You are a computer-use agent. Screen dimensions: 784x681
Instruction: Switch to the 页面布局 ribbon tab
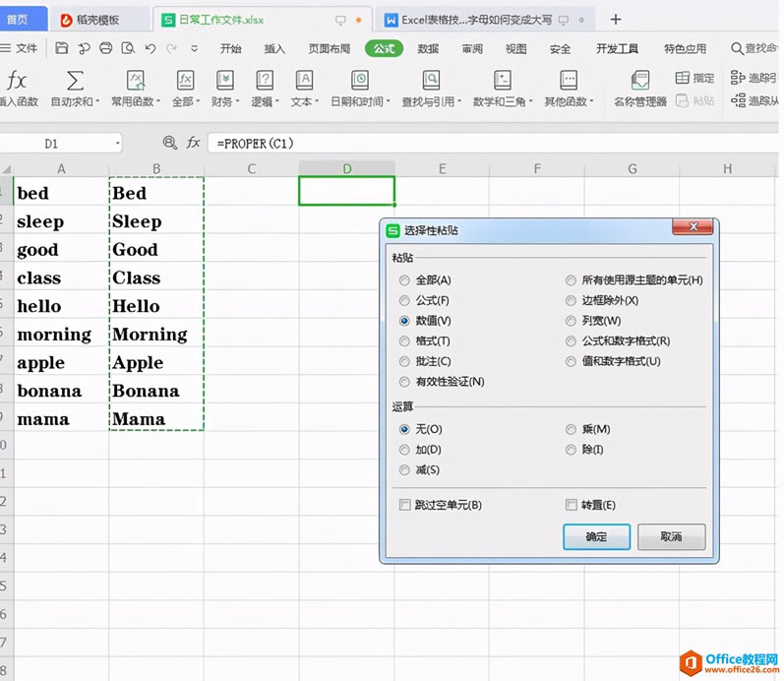click(329, 48)
